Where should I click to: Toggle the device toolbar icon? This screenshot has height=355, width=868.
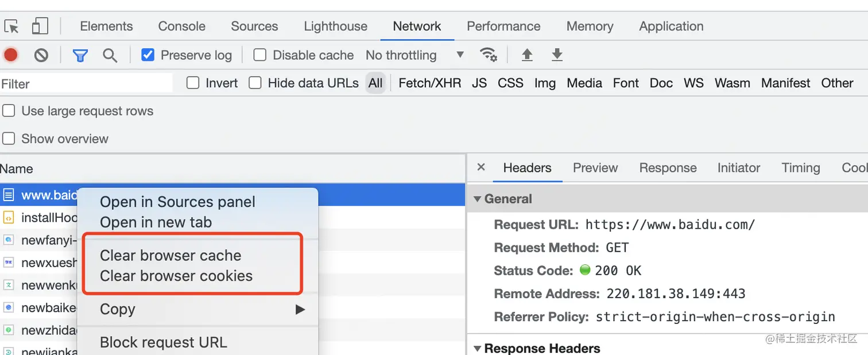click(40, 26)
